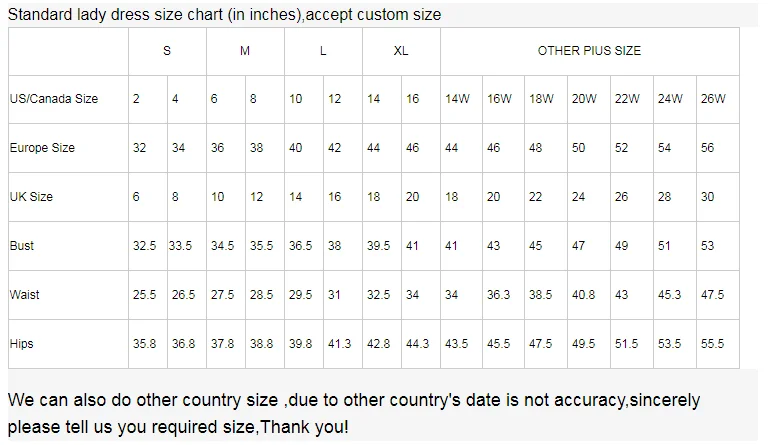The height and width of the screenshot is (445, 769).
Task: Click the OTHER PIUS SIZE header cell
Action: pos(590,51)
